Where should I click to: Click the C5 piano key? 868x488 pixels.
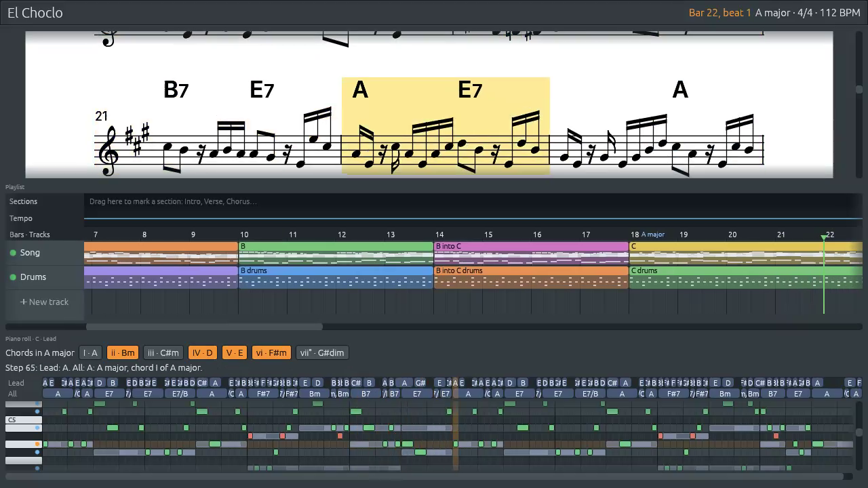tap(24, 420)
